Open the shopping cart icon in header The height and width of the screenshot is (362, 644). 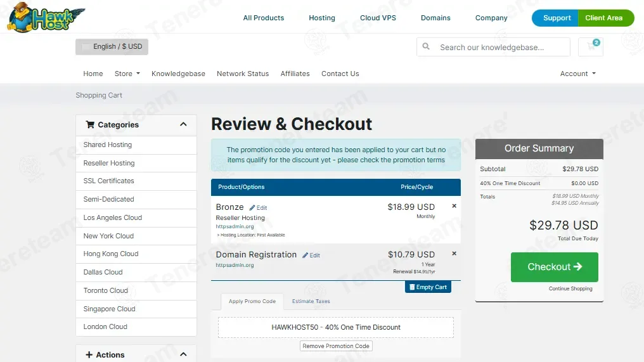[x=591, y=47]
